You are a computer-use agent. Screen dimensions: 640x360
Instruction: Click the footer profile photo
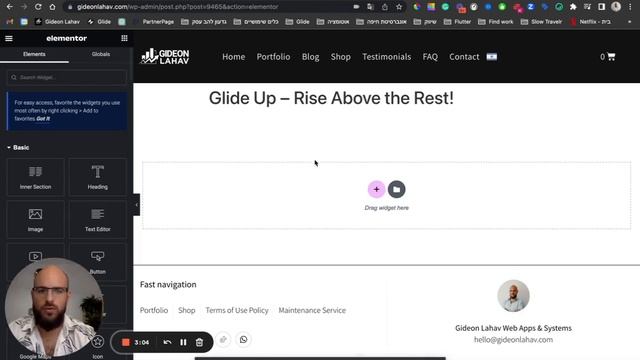pyautogui.click(x=513, y=296)
